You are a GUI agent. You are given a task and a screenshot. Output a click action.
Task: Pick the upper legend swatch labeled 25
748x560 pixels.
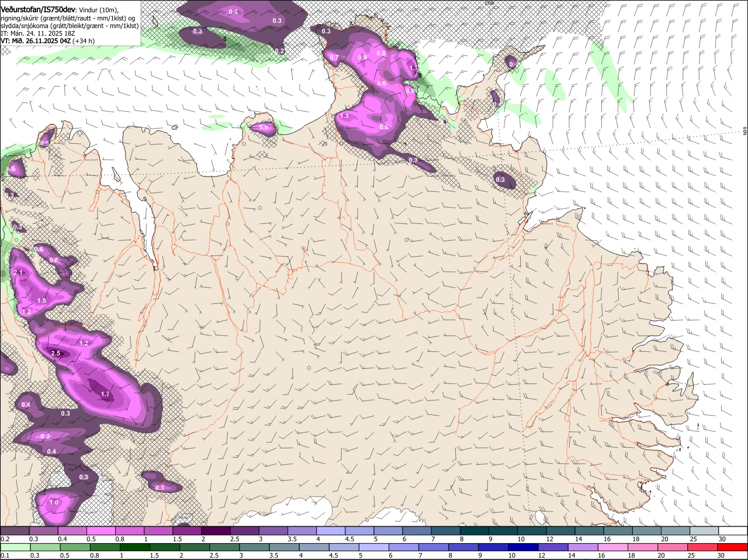704,530
